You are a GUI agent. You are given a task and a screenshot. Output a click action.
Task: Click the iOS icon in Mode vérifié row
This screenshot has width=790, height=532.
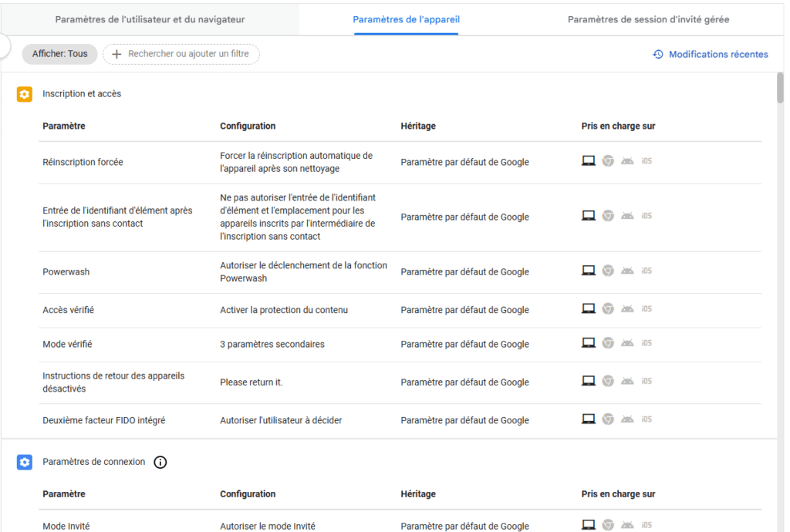tap(647, 343)
